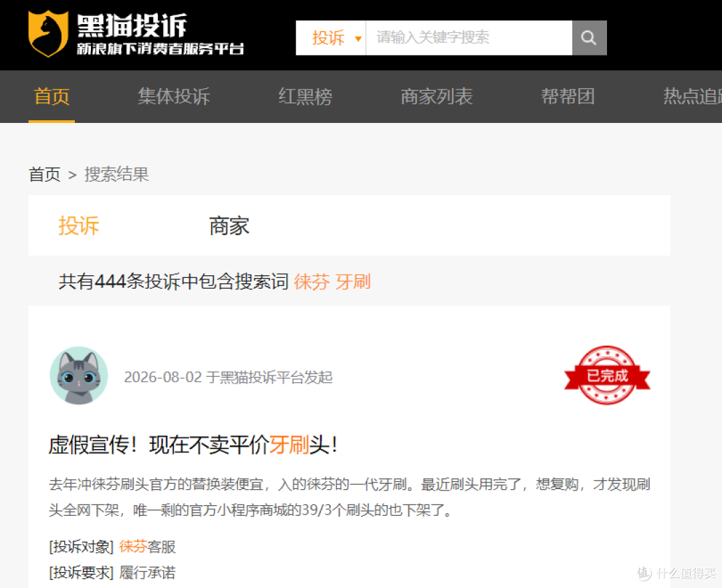
Task: Click the 黑猫投诉 shield cat logo
Action: (48, 33)
